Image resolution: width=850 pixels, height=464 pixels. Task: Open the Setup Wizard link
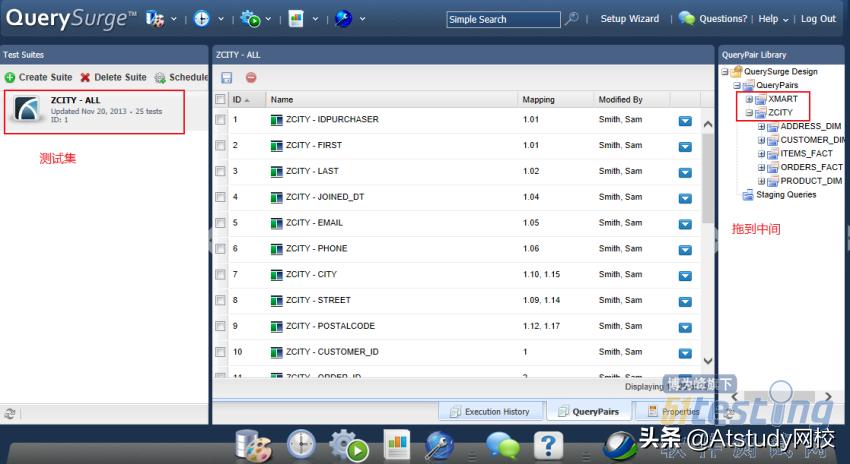[x=629, y=19]
